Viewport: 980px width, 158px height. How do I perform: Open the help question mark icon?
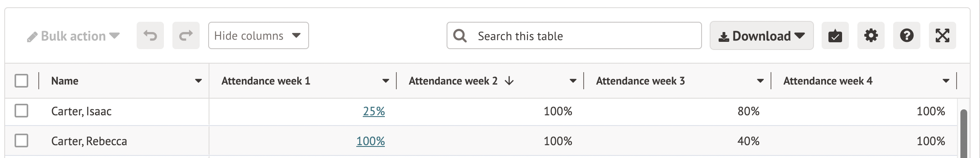click(907, 35)
